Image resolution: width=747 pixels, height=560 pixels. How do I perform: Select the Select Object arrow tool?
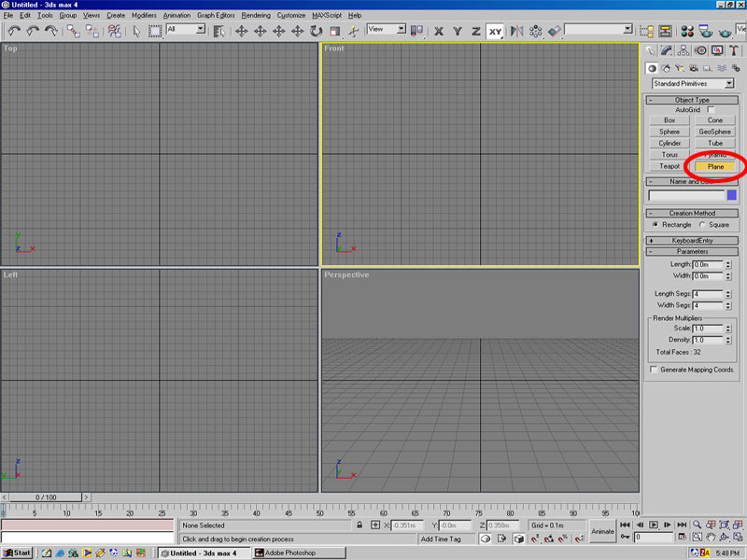pyautogui.click(x=136, y=31)
